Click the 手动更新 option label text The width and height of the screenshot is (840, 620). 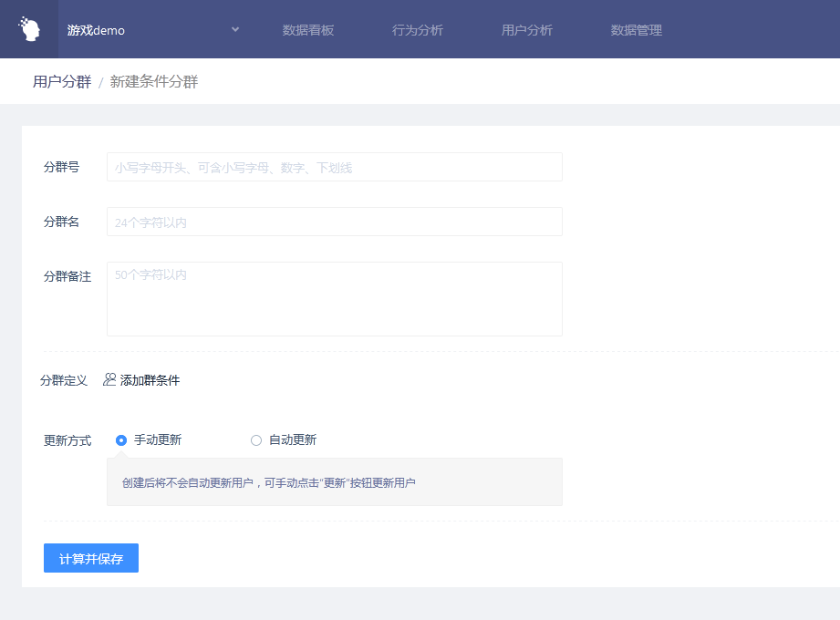click(158, 440)
